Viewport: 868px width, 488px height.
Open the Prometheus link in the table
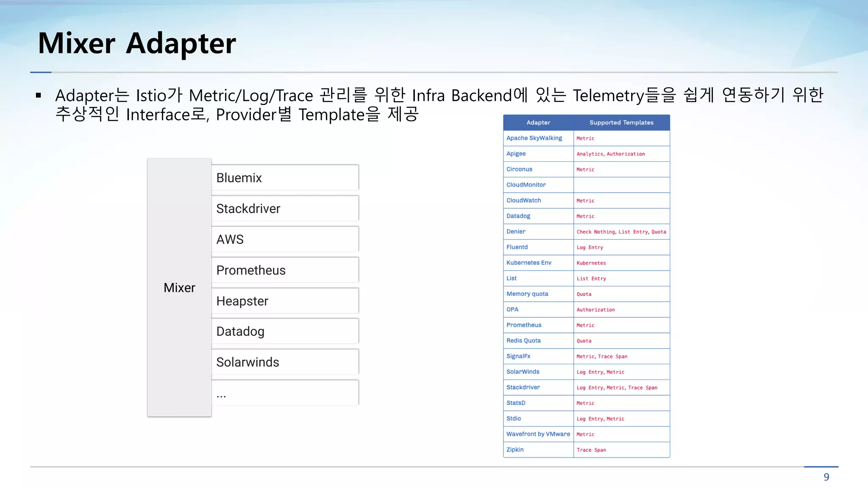(x=524, y=325)
